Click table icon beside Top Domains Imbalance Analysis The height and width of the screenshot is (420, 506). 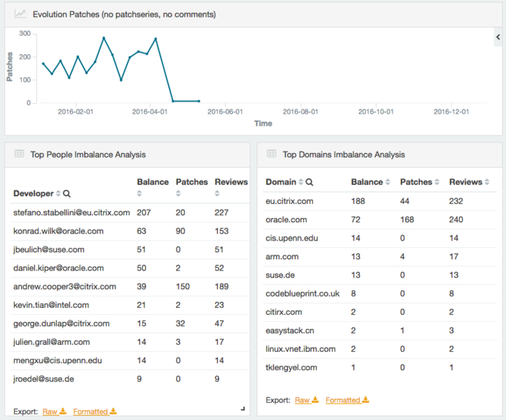click(271, 154)
